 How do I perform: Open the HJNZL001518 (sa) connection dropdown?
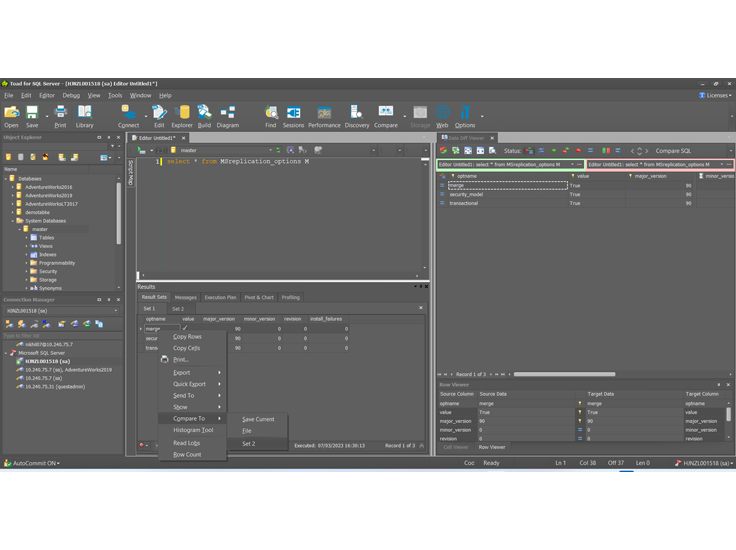pyautogui.click(x=115, y=311)
